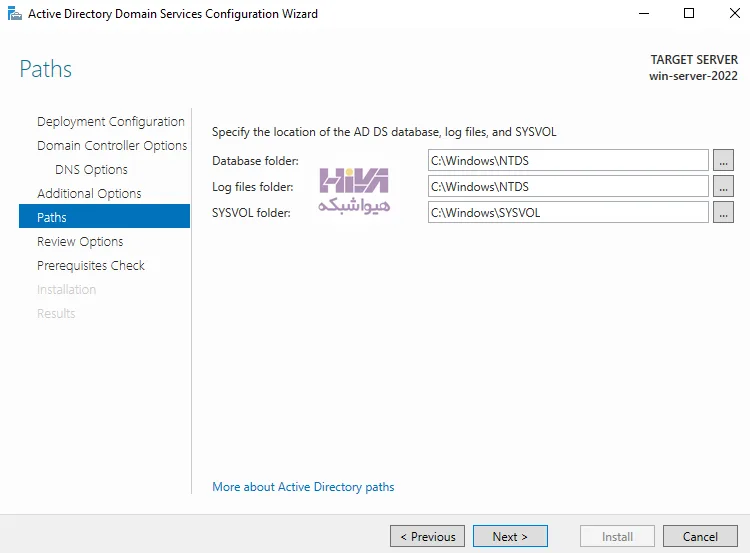Screen dimensions: 750x553
Task: Click the wizard icon in the title bar
Action: [15, 13]
